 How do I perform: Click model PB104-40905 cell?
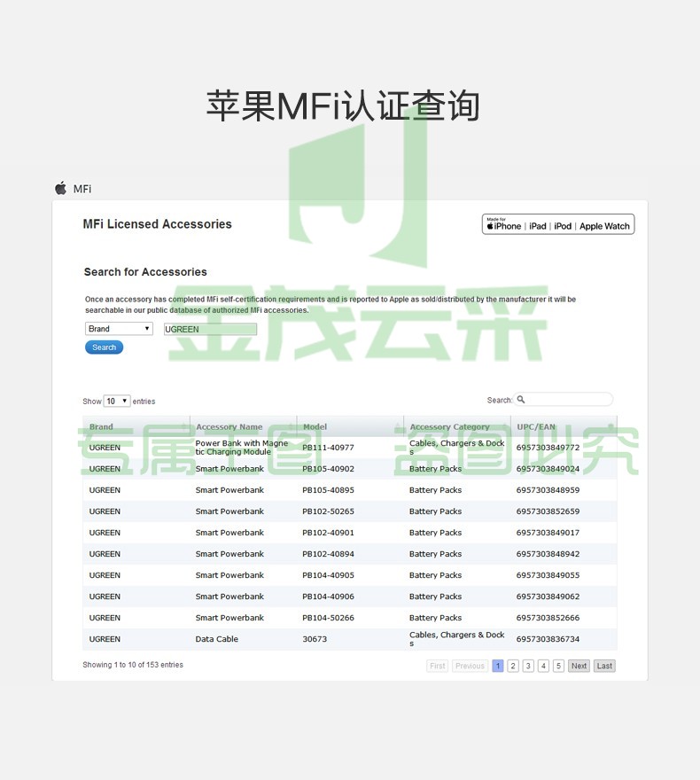[328, 575]
